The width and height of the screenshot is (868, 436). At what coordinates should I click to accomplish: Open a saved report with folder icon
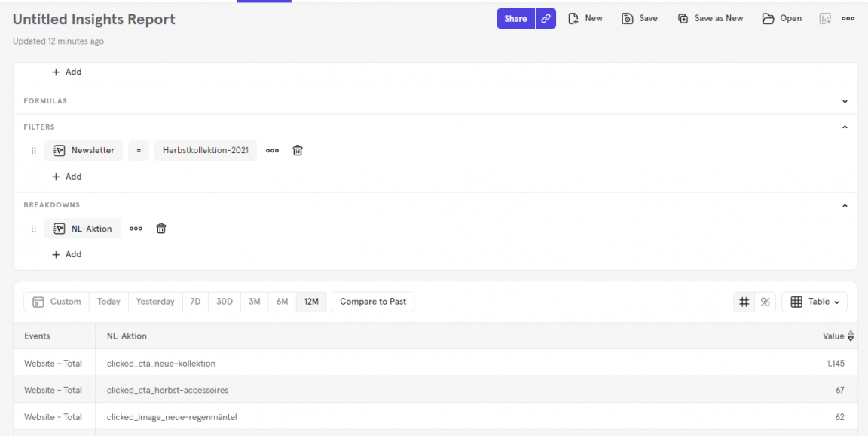point(781,18)
